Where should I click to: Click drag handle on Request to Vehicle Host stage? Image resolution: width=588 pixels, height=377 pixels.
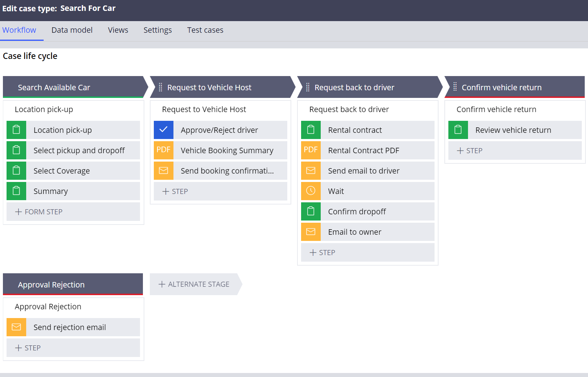(160, 87)
